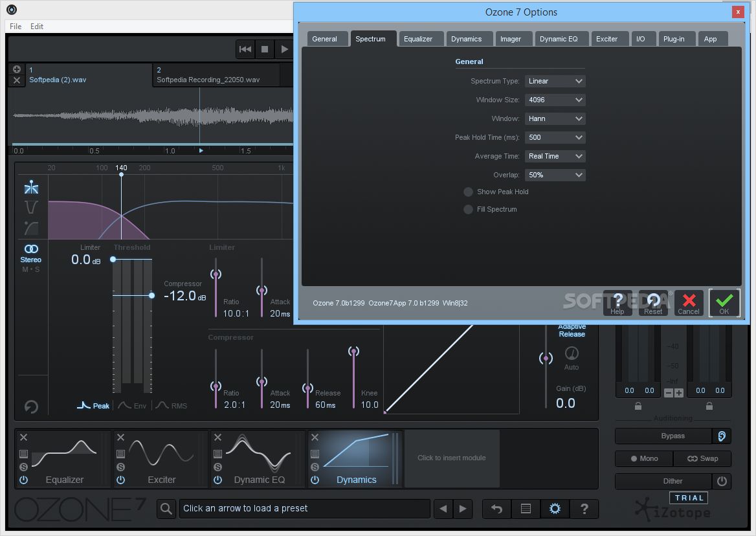The height and width of the screenshot is (536, 756).
Task: Click the Bypass button
Action: (663, 436)
